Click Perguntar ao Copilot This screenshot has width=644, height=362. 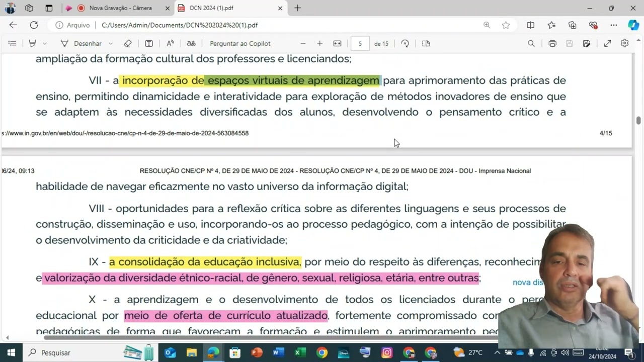pyautogui.click(x=240, y=44)
